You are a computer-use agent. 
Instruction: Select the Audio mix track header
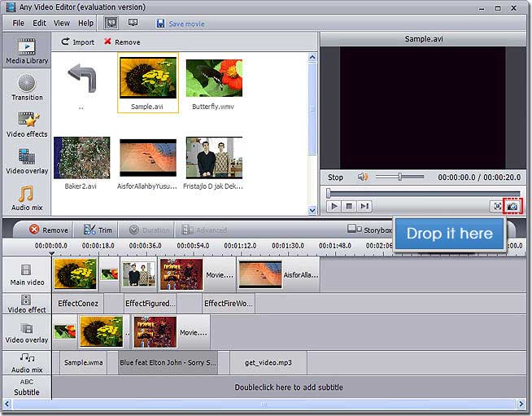(x=27, y=363)
